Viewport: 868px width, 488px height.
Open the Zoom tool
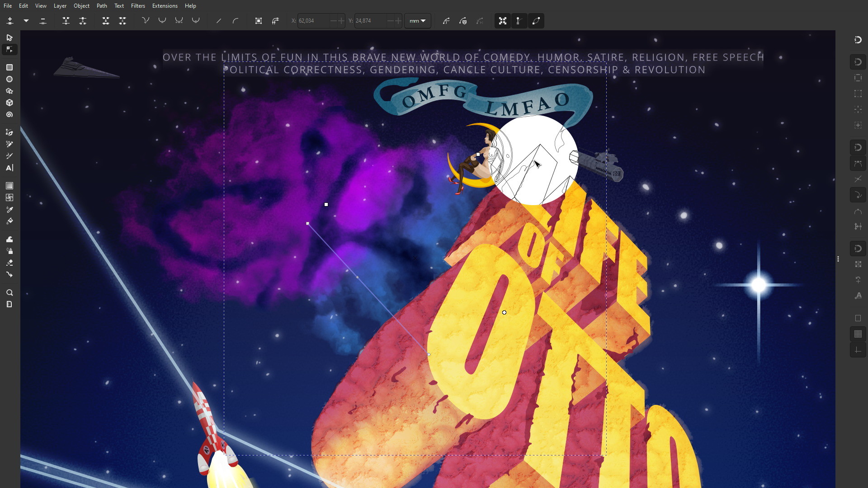9,293
